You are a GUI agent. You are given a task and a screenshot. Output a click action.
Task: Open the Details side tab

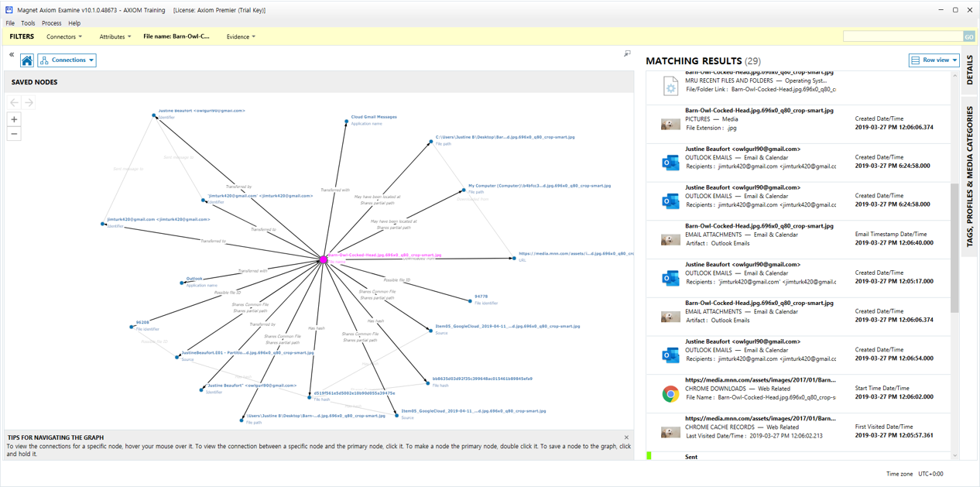970,71
